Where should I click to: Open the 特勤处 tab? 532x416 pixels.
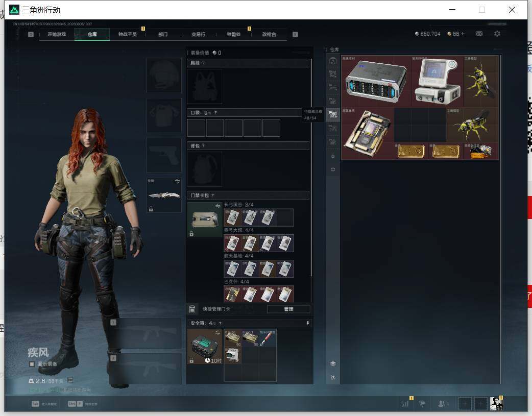(234, 34)
